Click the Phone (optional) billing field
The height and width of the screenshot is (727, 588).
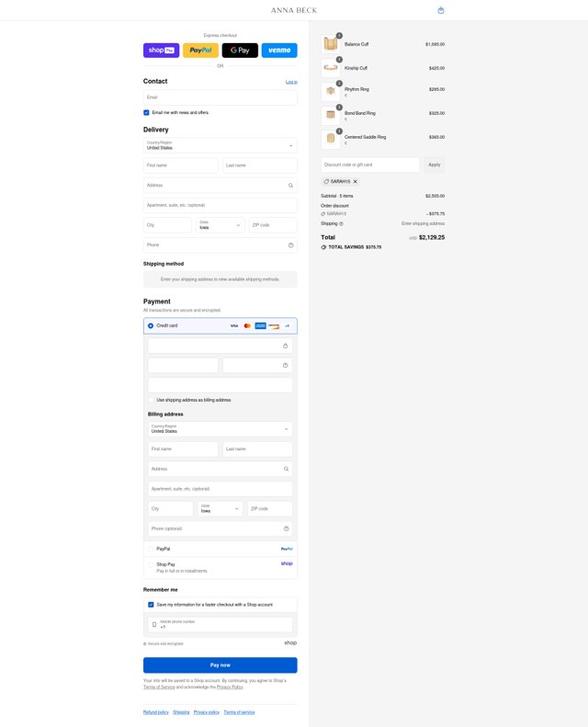220,528
